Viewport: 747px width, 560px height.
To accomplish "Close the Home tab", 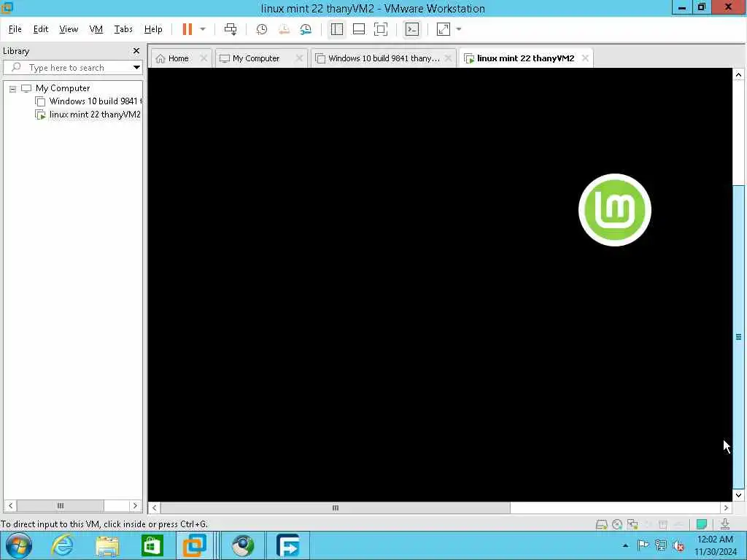I will (204, 58).
